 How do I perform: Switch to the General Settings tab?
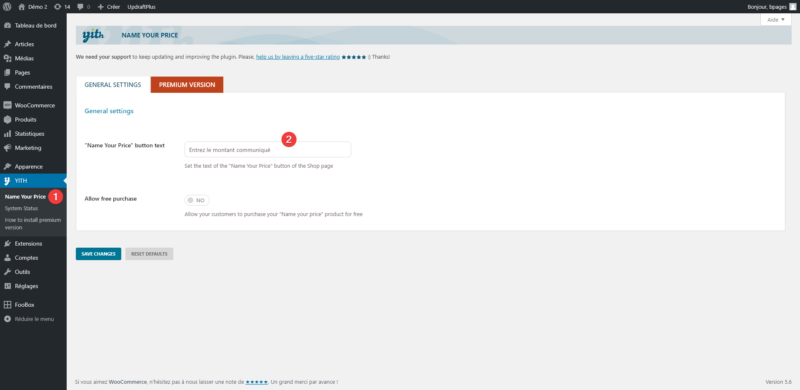(113, 85)
